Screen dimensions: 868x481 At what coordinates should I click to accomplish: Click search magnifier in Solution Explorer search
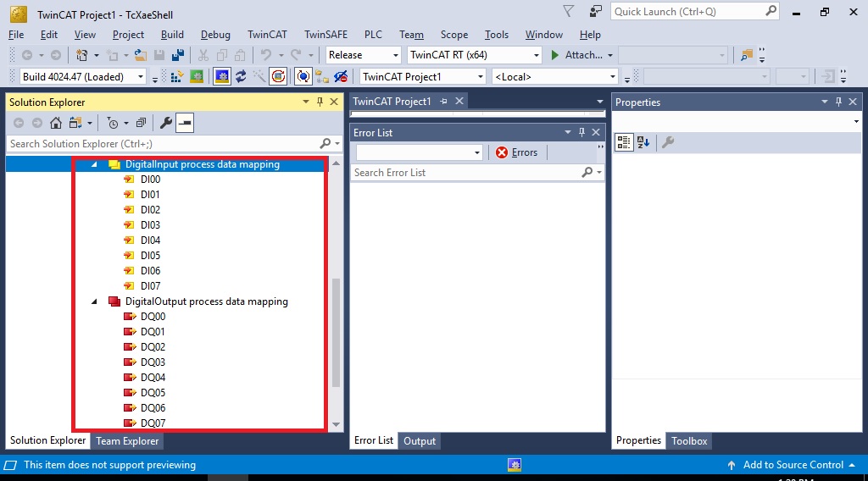coord(325,144)
